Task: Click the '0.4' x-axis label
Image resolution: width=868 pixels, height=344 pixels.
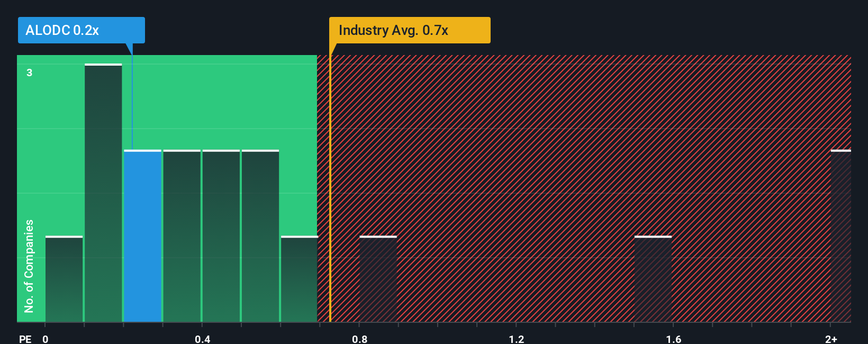Action: pos(202,339)
